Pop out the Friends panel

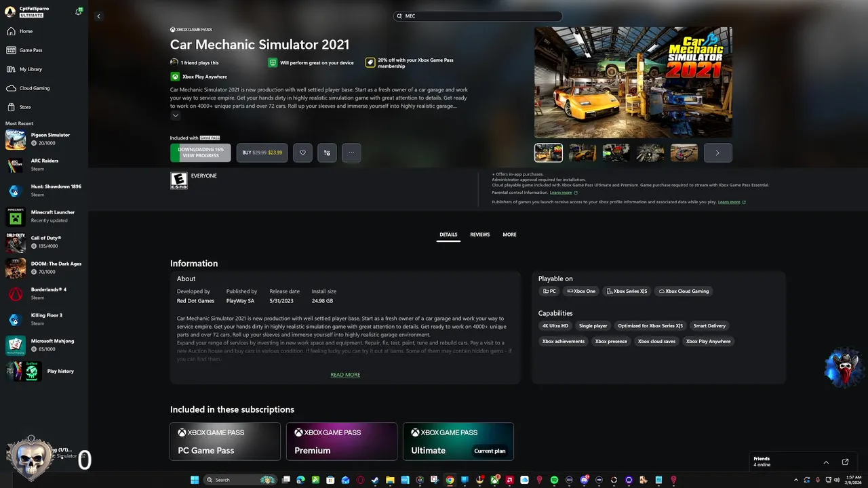pos(845,462)
